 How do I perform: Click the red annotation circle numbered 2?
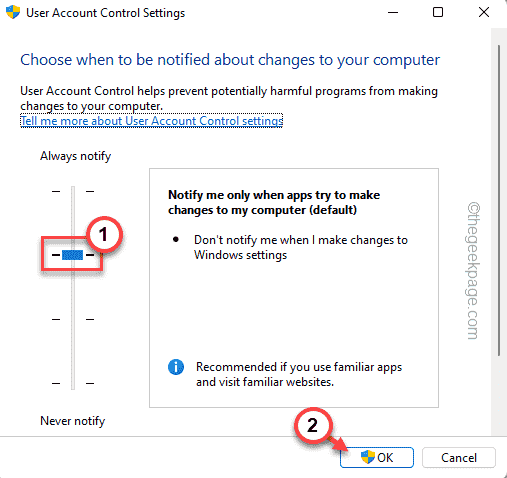[313, 425]
